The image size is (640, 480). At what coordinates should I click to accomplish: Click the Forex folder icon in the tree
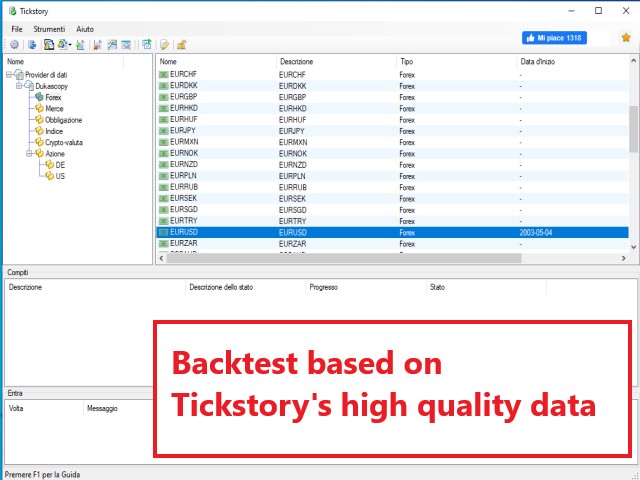pyautogui.click(x=39, y=97)
